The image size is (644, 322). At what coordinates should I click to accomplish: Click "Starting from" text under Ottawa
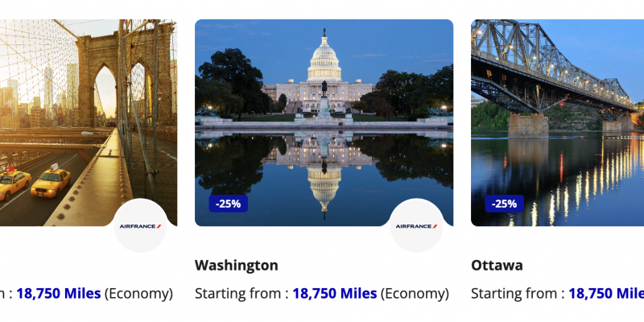514,294
